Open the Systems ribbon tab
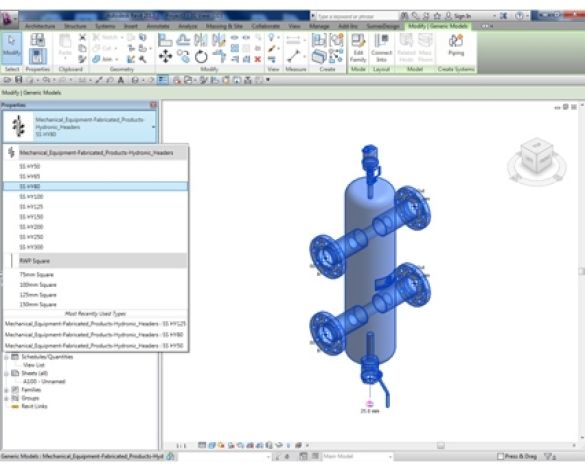This screenshot has width=585, height=471. pos(105,26)
